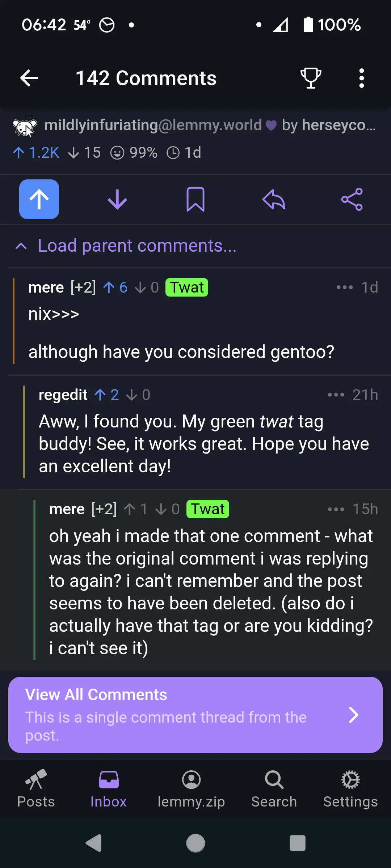
Task: Open the trophy sort options icon
Action: click(x=311, y=78)
